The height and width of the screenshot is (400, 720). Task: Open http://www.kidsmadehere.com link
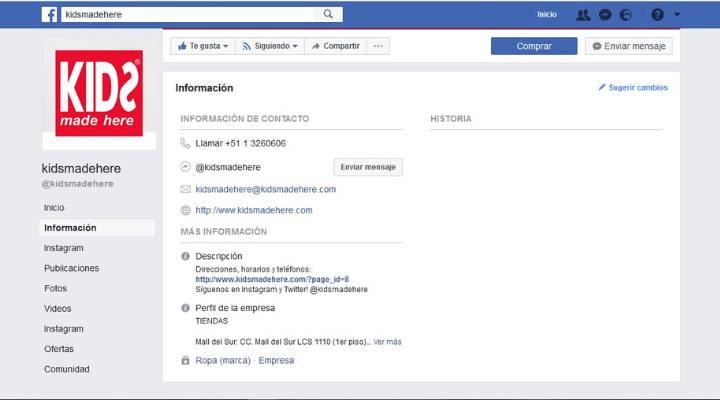(254, 210)
